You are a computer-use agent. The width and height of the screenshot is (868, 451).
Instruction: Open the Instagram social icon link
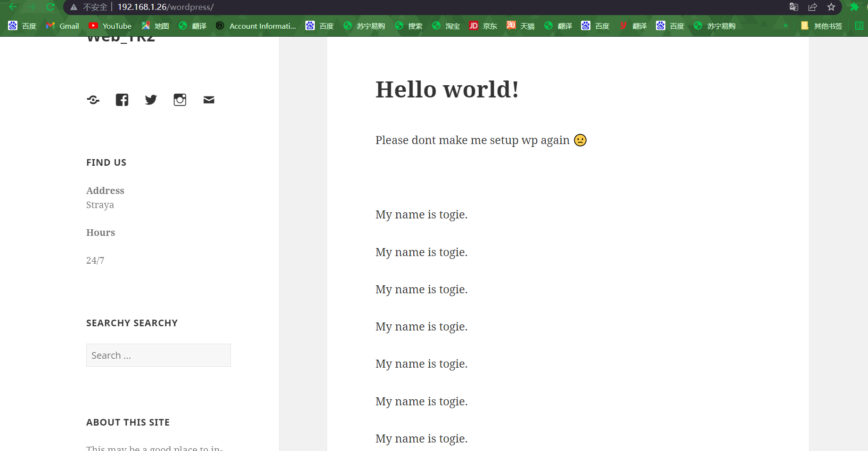(x=180, y=100)
